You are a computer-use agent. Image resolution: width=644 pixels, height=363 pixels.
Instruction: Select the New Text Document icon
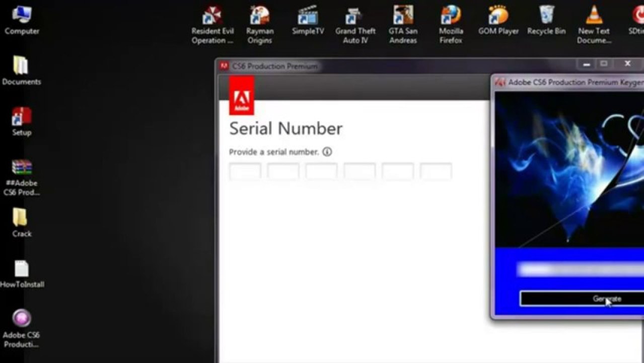click(594, 24)
